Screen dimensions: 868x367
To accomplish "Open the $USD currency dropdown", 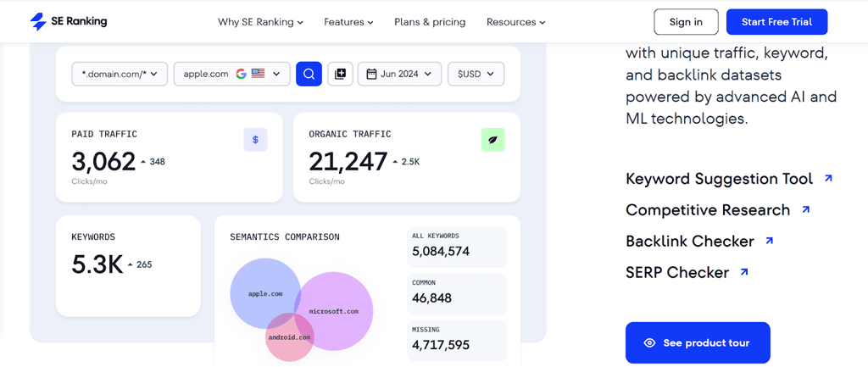I will [476, 74].
